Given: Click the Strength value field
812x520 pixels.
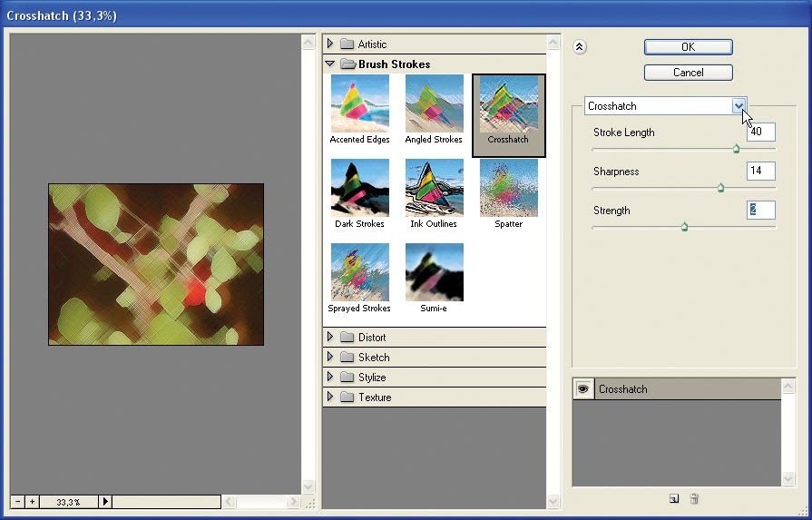Looking at the screenshot, I should (x=760, y=210).
